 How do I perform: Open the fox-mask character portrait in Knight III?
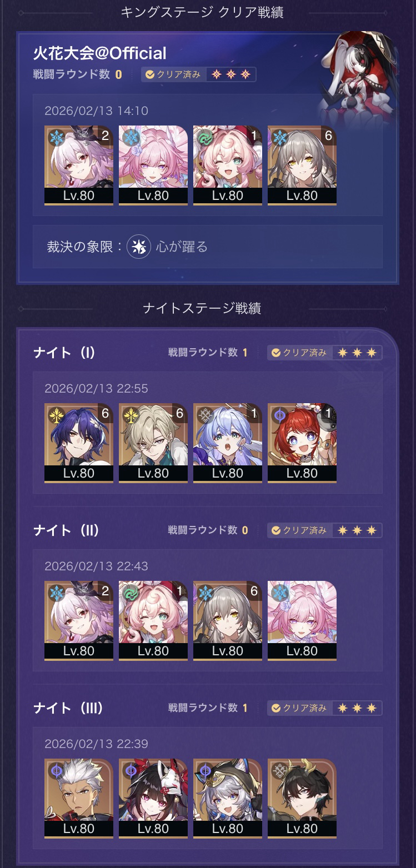click(x=153, y=798)
